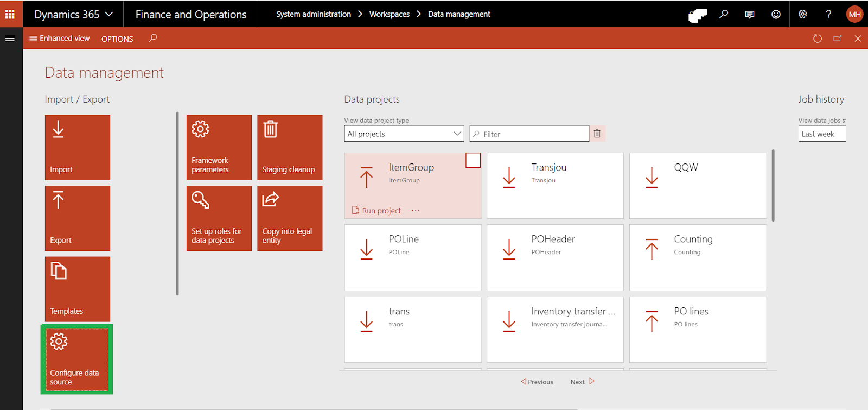Open the Export tile

78,218
